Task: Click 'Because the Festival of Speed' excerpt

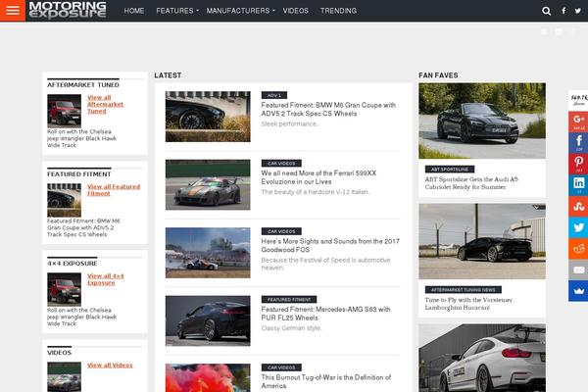Action: [326, 264]
